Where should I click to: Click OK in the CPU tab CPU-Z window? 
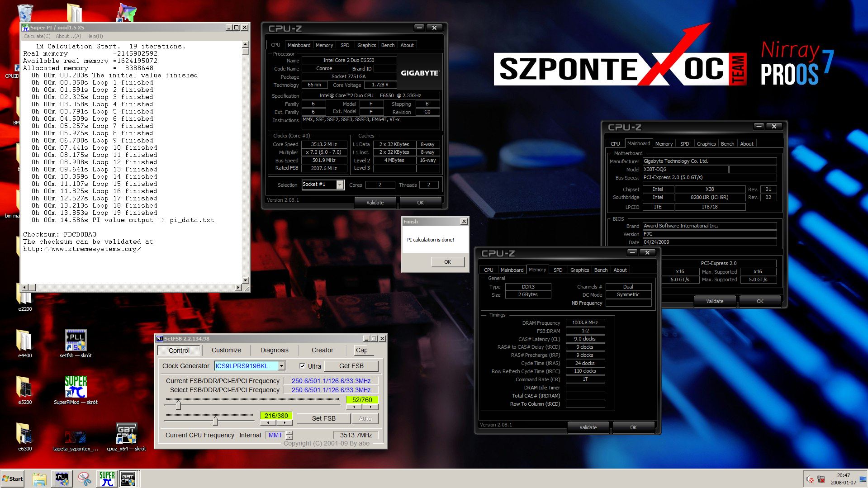(x=420, y=203)
